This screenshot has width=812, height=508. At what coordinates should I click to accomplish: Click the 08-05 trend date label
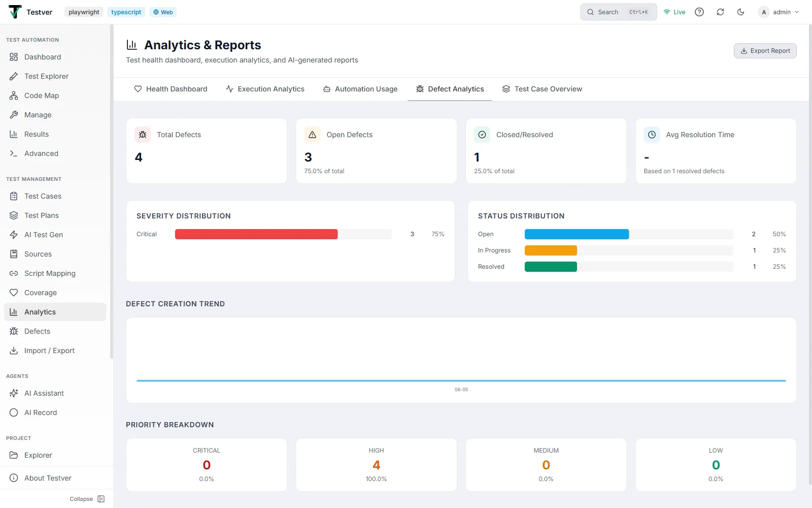point(461,390)
